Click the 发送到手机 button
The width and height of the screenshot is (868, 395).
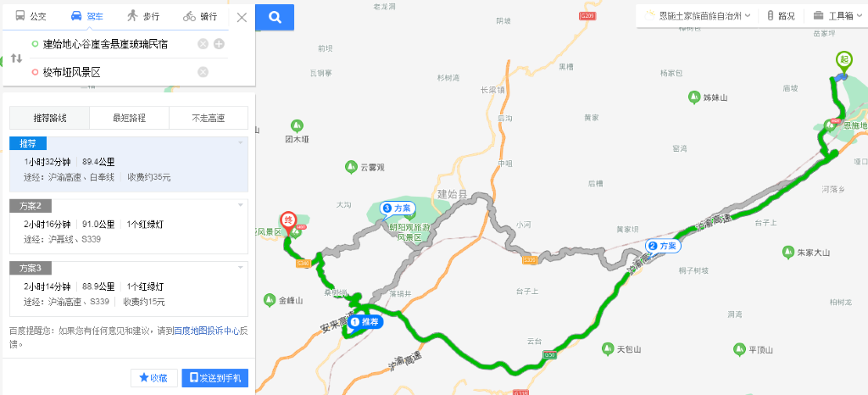215,378
